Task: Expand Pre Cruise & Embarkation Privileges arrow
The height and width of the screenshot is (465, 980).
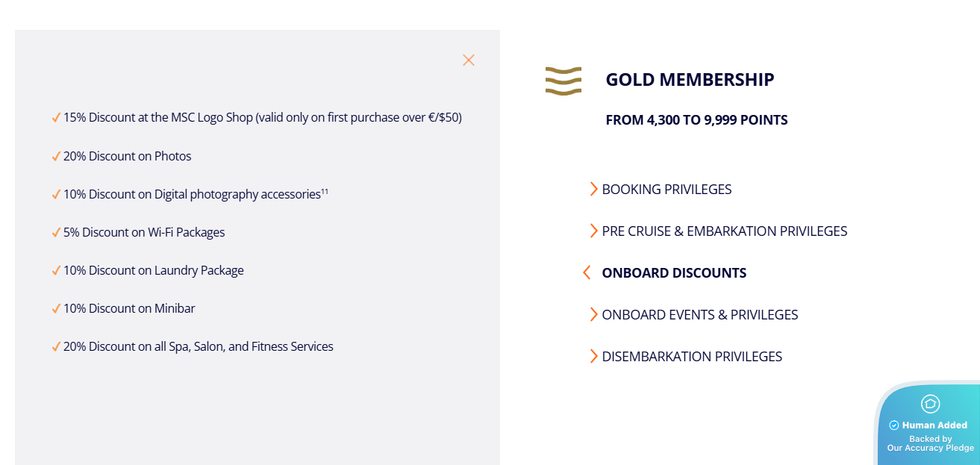Action: [x=593, y=231]
